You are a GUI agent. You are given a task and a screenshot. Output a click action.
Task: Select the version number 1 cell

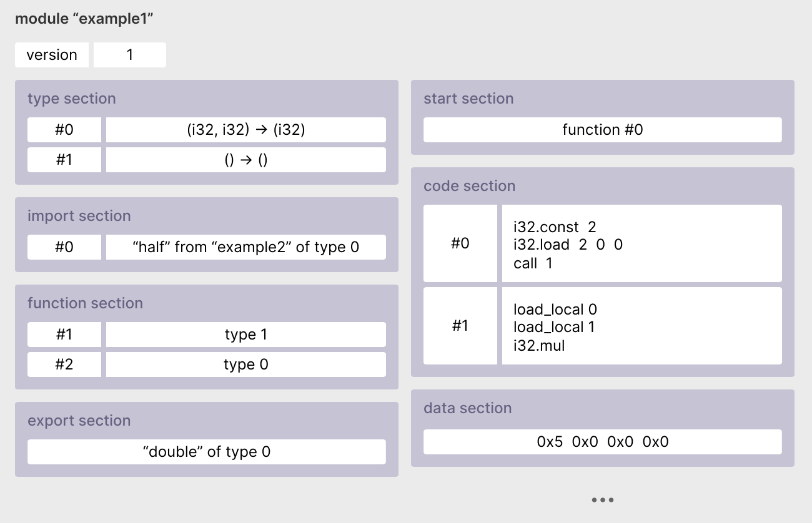[x=130, y=55]
